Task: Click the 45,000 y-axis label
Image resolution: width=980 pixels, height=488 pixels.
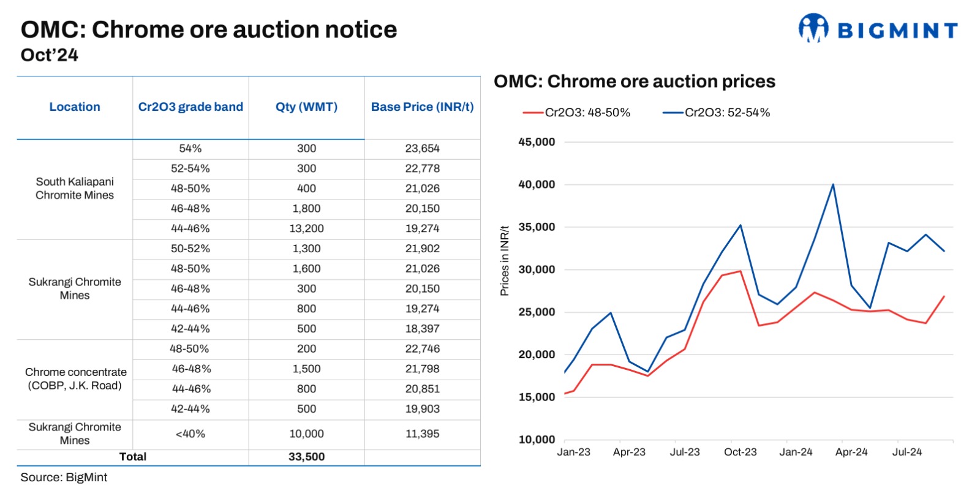Action: point(537,142)
